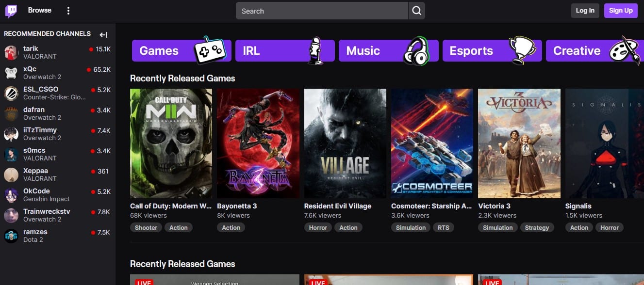Open the Trainwreckstv channel name
Viewport: 644px width, 285px height.
pos(47,211)
